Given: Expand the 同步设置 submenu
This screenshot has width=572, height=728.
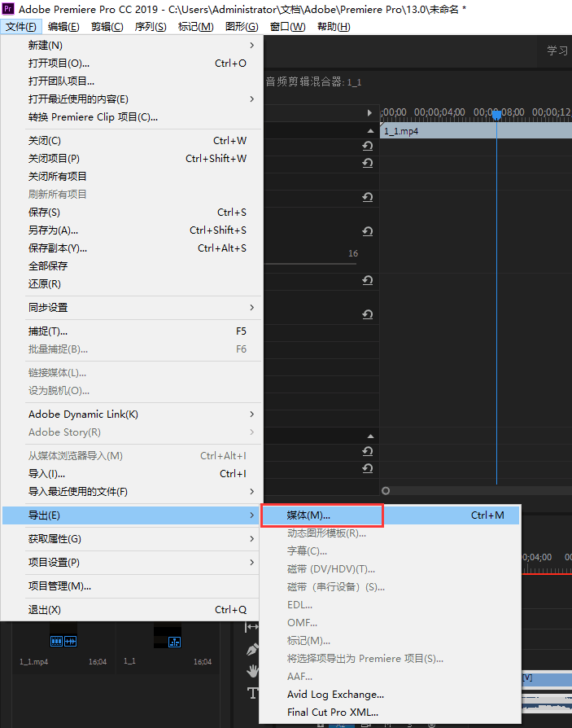Looking at the screenshot, I should coord(131,307).
